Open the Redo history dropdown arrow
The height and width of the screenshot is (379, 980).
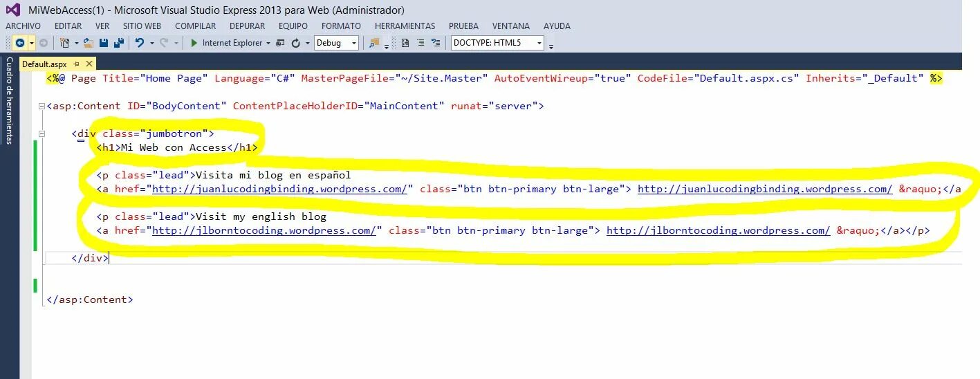point(176,43)
